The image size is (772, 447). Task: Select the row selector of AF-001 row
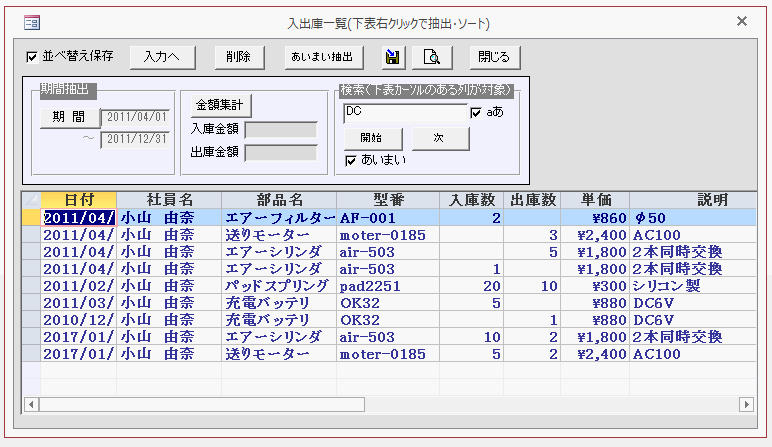pos(32,218)
